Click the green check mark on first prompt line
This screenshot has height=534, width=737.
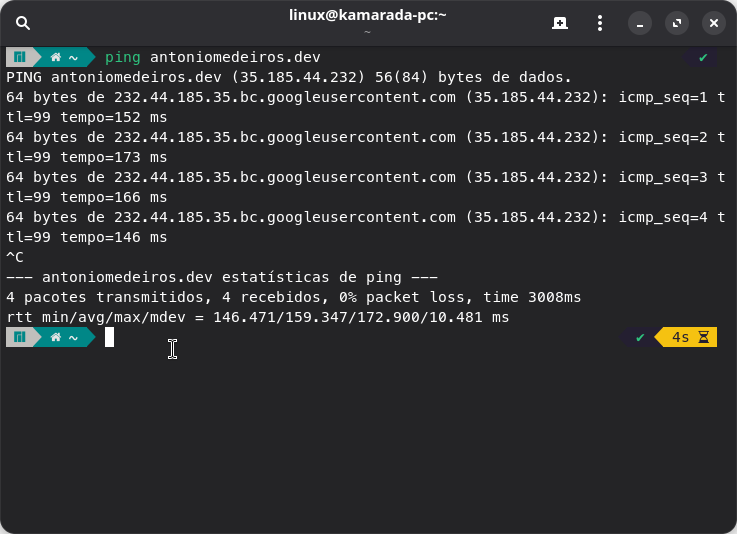click(x=703, y=57)
